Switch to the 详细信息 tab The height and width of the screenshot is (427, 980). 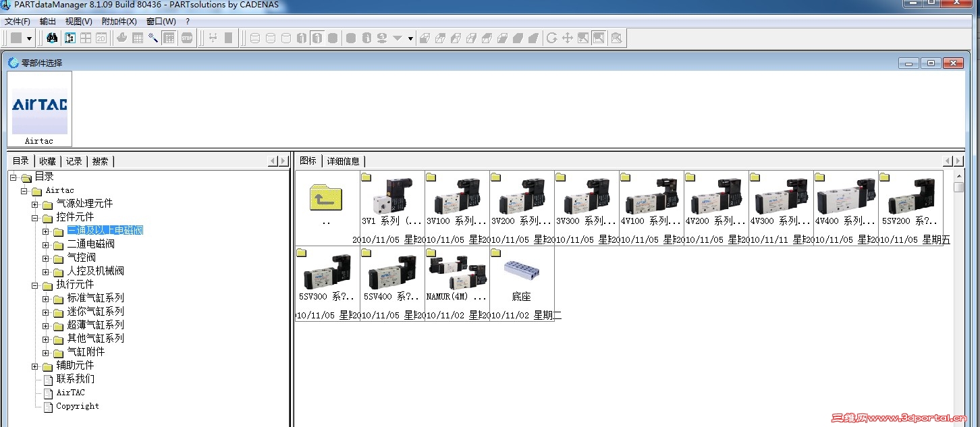click(x=344, y=161)
